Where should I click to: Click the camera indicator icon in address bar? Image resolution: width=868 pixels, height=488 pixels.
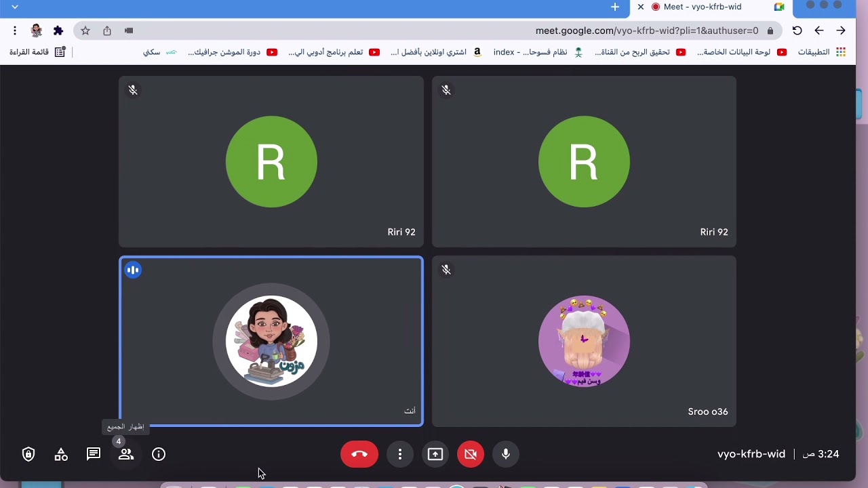pyautogui.click(x=129, y=30)
